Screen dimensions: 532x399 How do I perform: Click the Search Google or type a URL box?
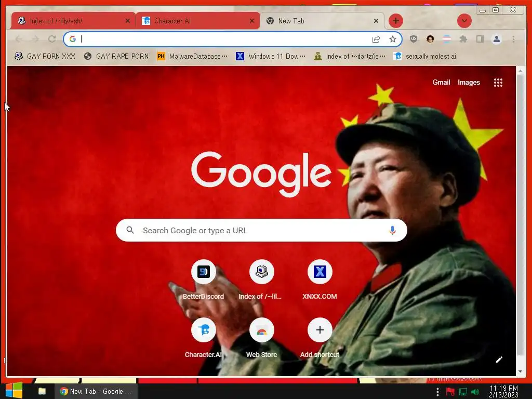pyautogui.click(x=261, y=230)
